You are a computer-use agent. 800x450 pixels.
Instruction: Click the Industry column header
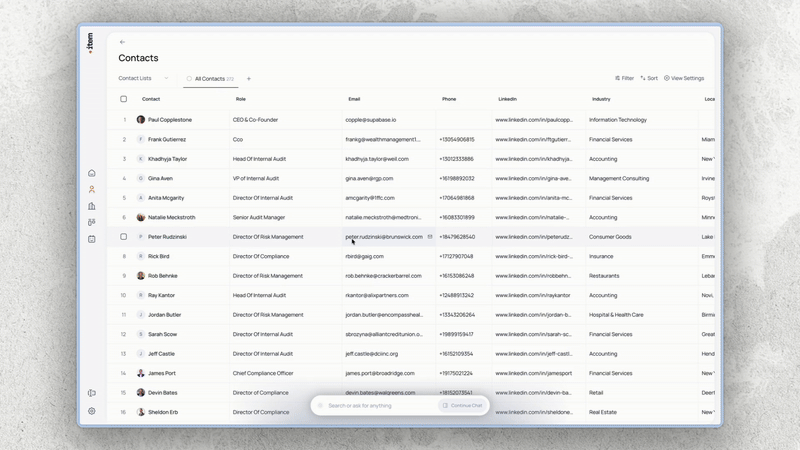[601, 99]
